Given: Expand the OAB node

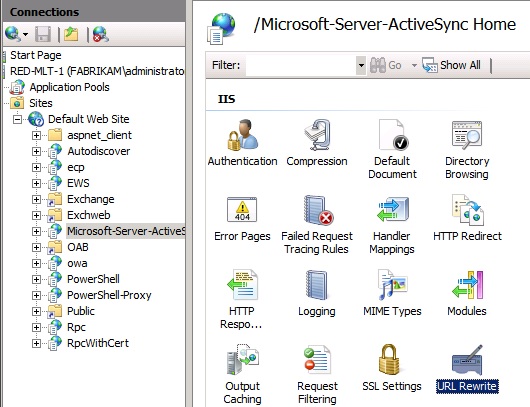Looking at the screenshot, I should coord(36,247).
